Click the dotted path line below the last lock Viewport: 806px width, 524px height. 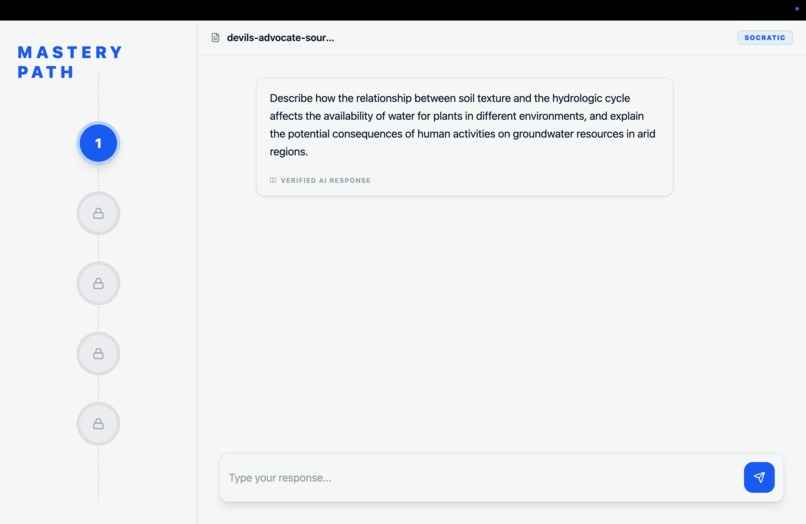point(98,473)
